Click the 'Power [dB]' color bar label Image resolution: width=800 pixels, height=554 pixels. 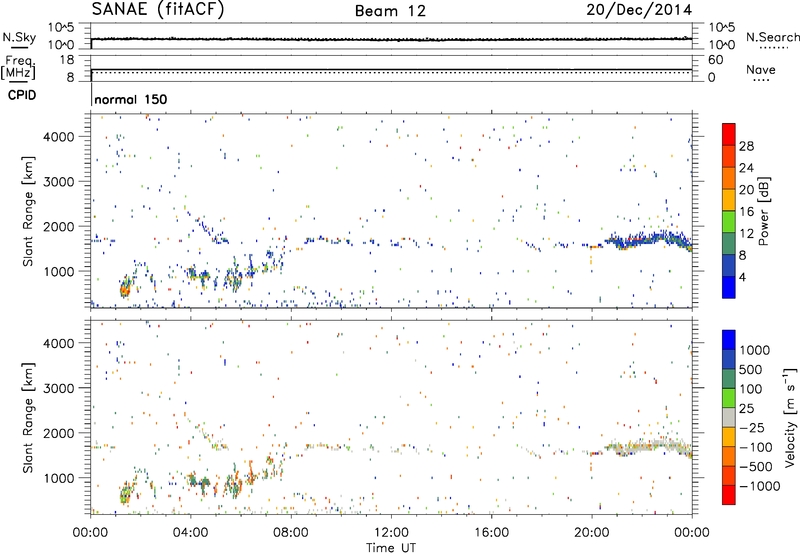point(763,211)
